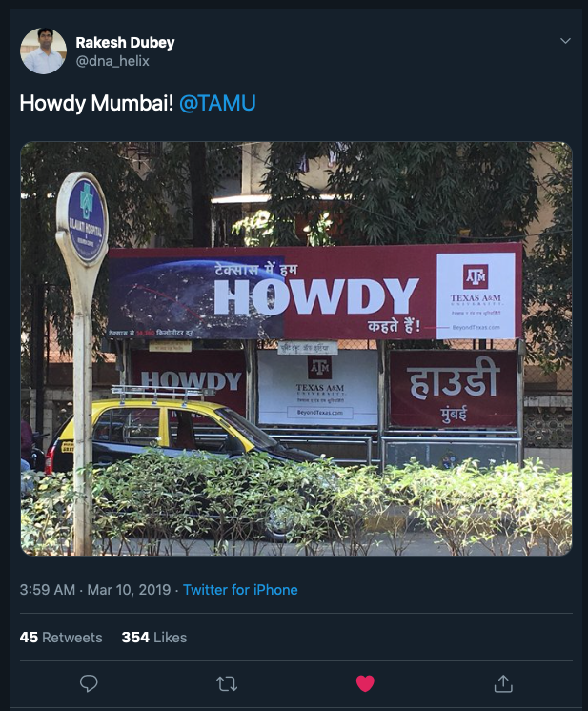Click the reply speech bubble icon

pyautogui.click(x=89, y=683)
